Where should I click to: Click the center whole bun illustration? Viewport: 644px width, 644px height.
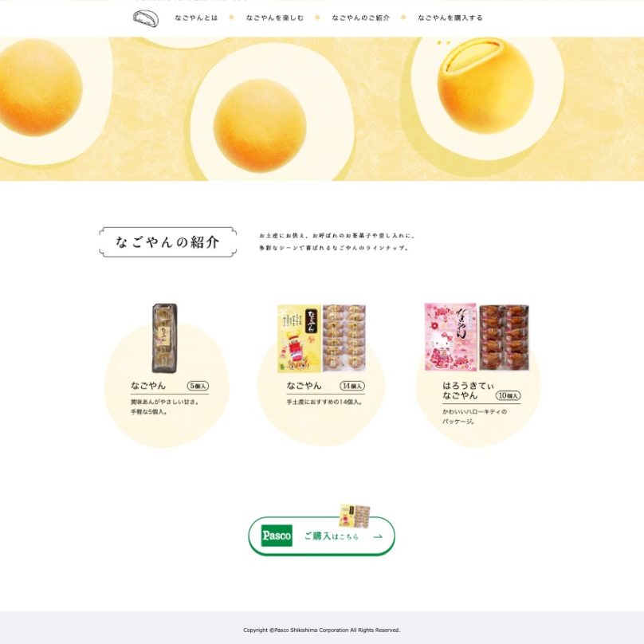click(x=260, y=126)
